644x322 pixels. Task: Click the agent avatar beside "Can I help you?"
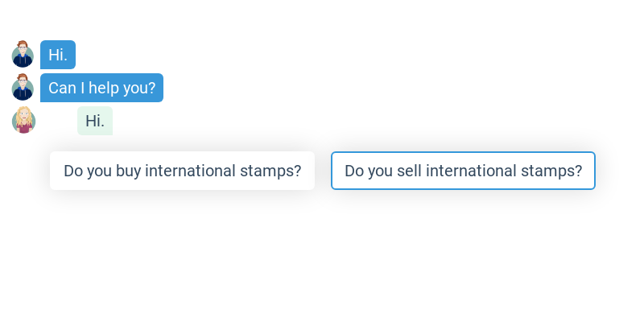pos(23,88)
